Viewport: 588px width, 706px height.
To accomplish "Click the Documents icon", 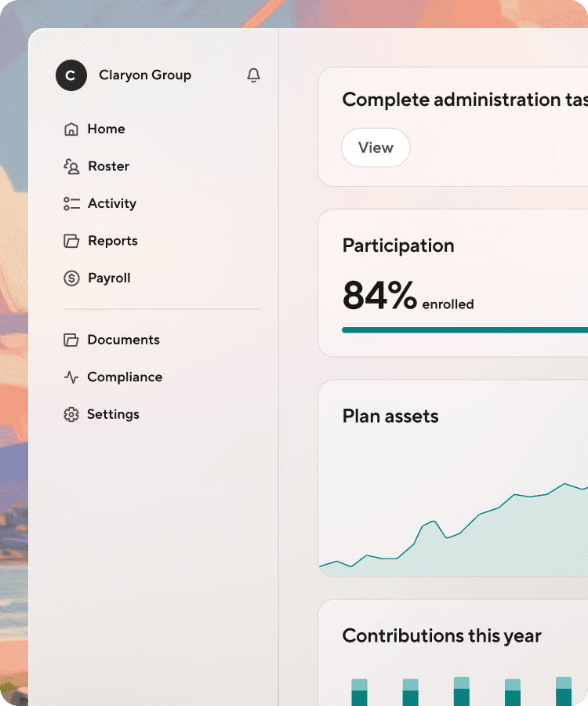I will pos(71,339).
